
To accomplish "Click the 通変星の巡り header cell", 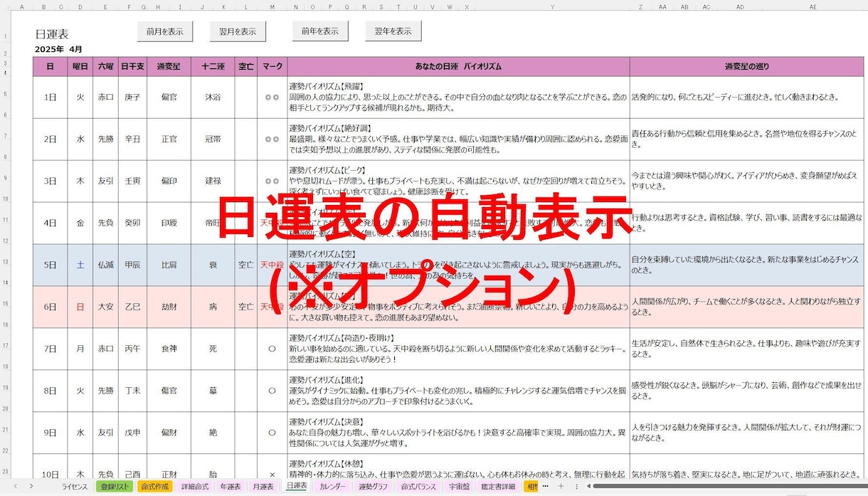I will (746, 67).
